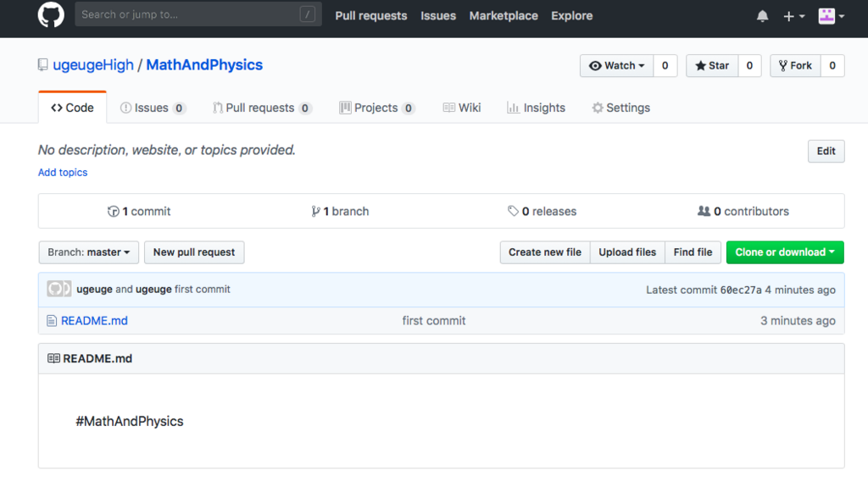868x481 pixels.
Task: Switch to the Projects tab
Action: pyautogui.click(x=377, y=108)
